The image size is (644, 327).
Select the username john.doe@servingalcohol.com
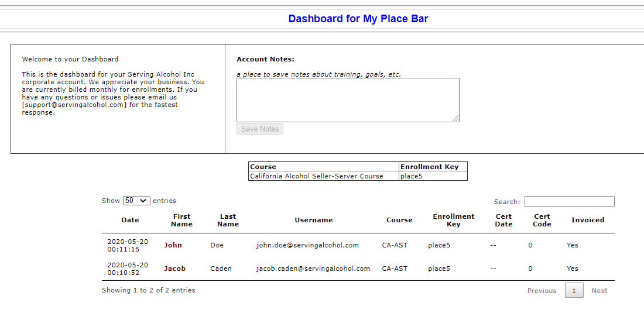tap(307, 245)
